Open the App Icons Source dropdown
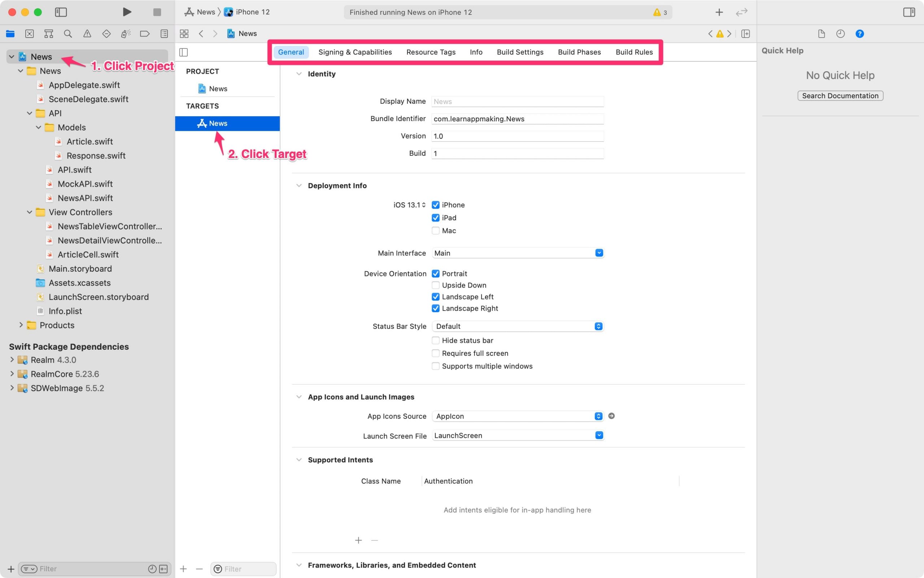The height and width of the screenshot is (578, 924). coord(517,416)
